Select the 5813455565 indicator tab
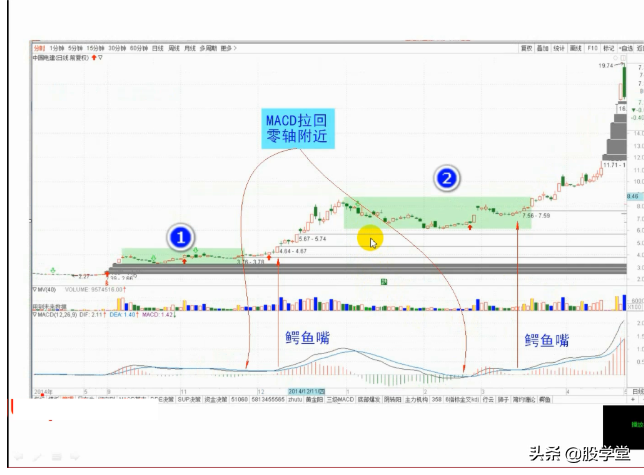Screen dimensions: 644x475 coord(268,399)
